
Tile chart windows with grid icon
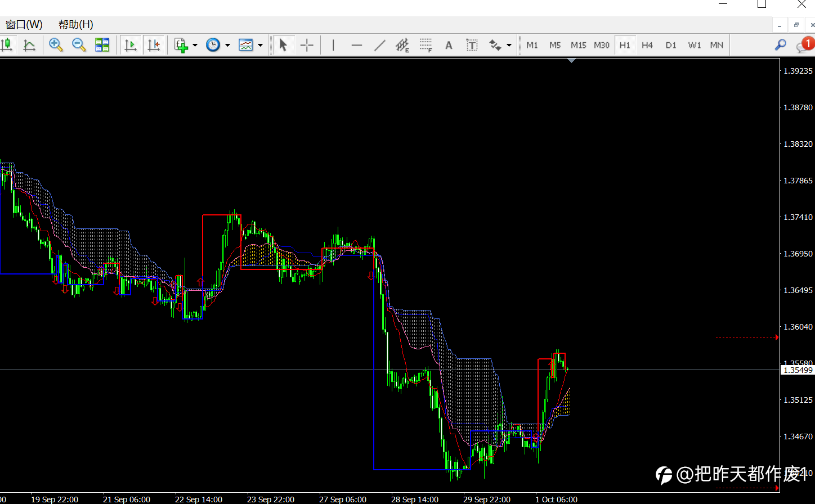[102, 45]
